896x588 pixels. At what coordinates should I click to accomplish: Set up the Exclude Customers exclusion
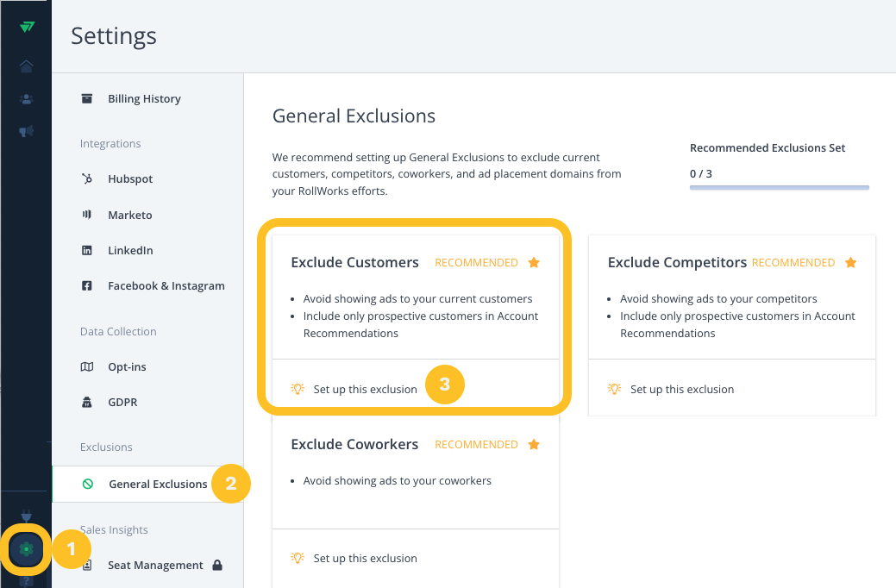[365, 389]
